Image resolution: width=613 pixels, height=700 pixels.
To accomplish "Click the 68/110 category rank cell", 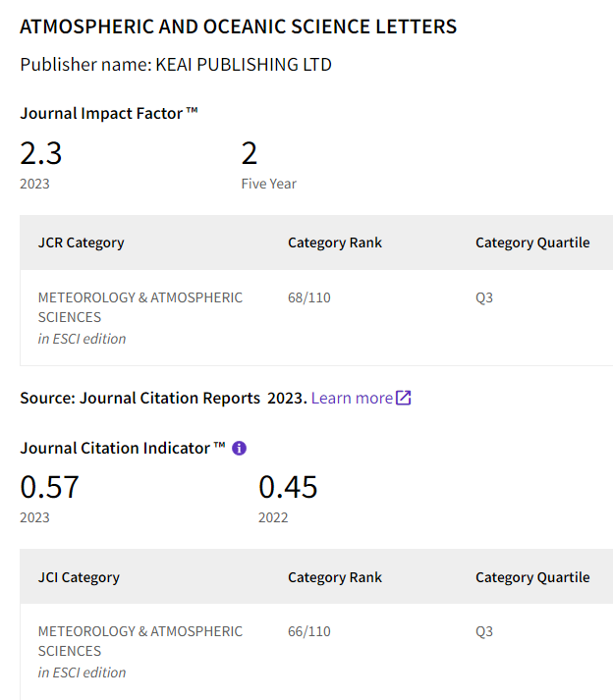I will pyautogui.click(x=309, y=297).
